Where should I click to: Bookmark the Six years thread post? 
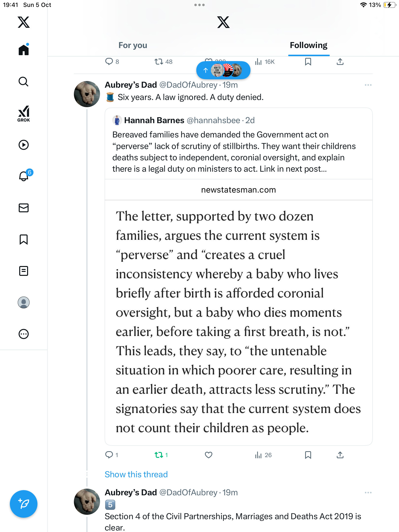308,455
